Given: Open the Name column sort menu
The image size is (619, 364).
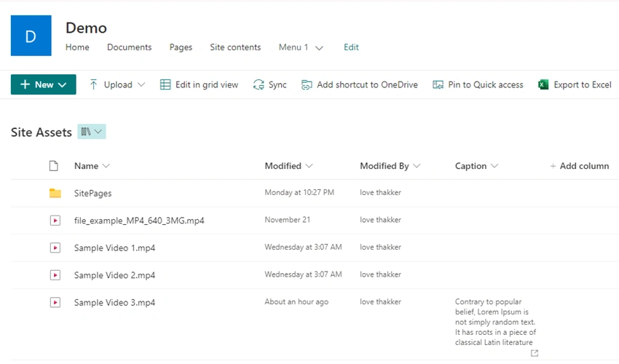Looking at the screenshot, I should click(106, 166).
